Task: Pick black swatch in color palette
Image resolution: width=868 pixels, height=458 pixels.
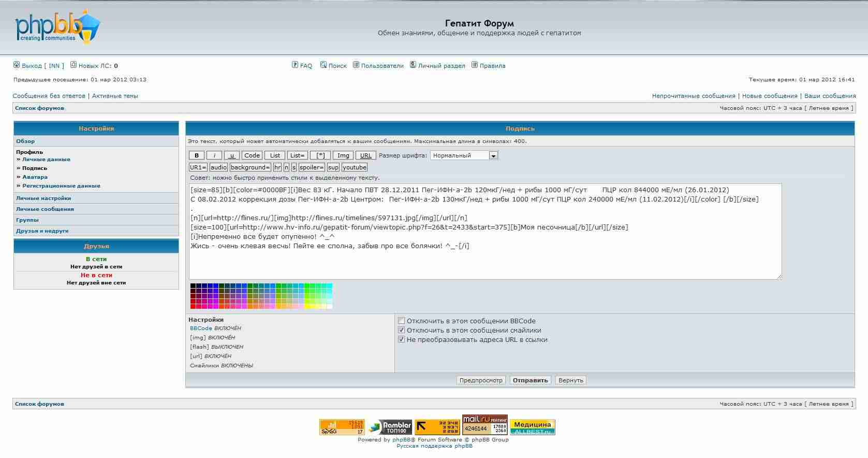Action: click(193, 285)
